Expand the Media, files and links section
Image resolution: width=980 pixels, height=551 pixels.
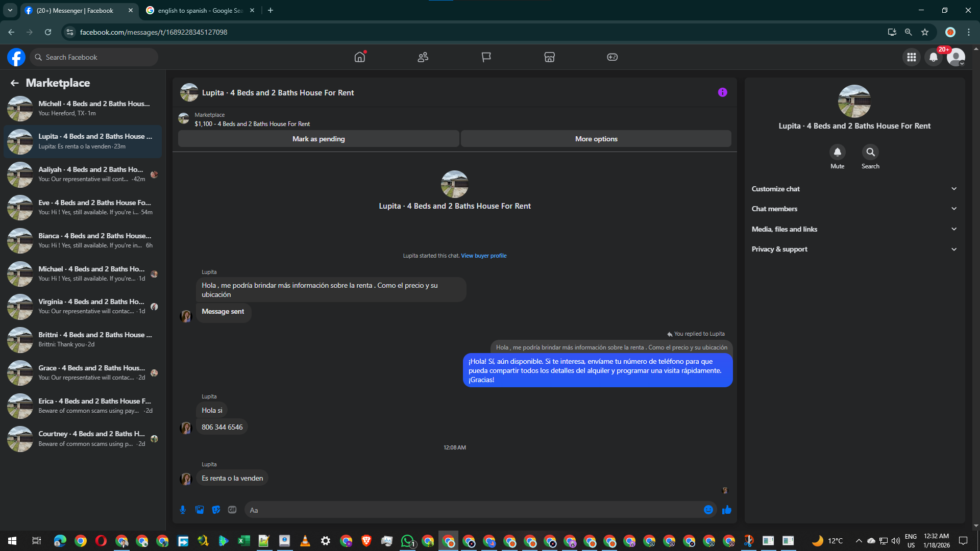pos(854,229)
